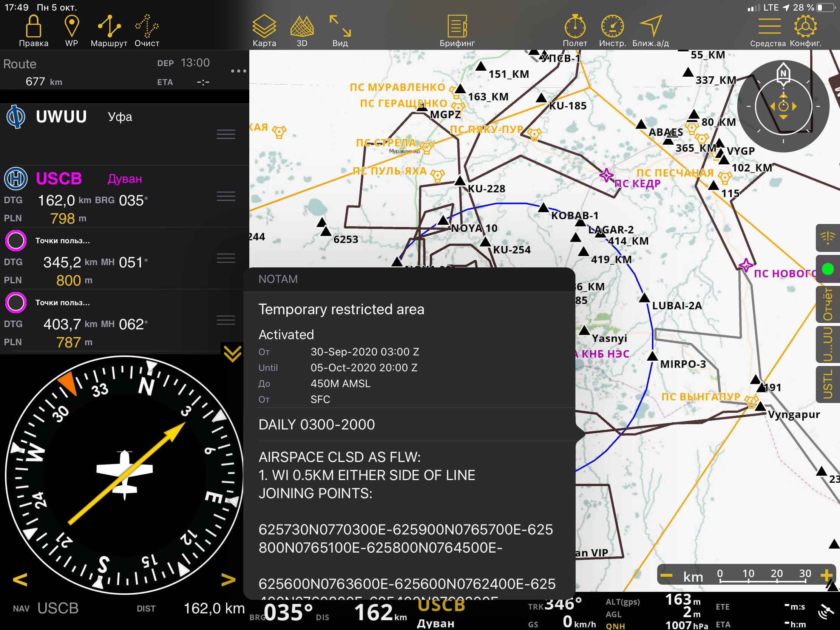The width and height of the screenshot is (840, 630).
Task: Show next instrument with right arrow
Action: coord(228,579)
